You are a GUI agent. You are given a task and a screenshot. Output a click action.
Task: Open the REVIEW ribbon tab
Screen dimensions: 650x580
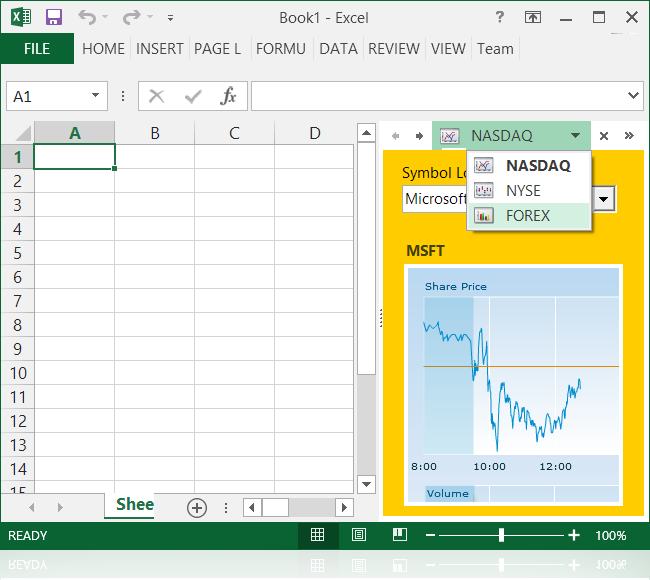[x=394, y=49]
